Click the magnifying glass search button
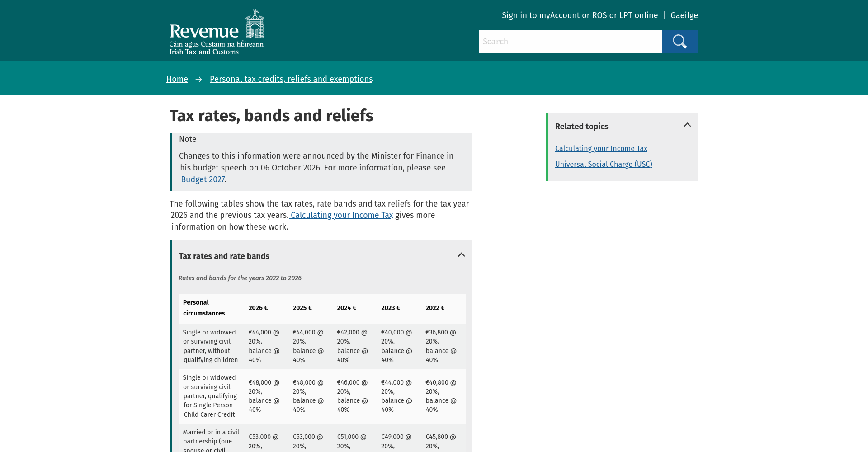Screen dimensions: 868x452 (679, 42)
